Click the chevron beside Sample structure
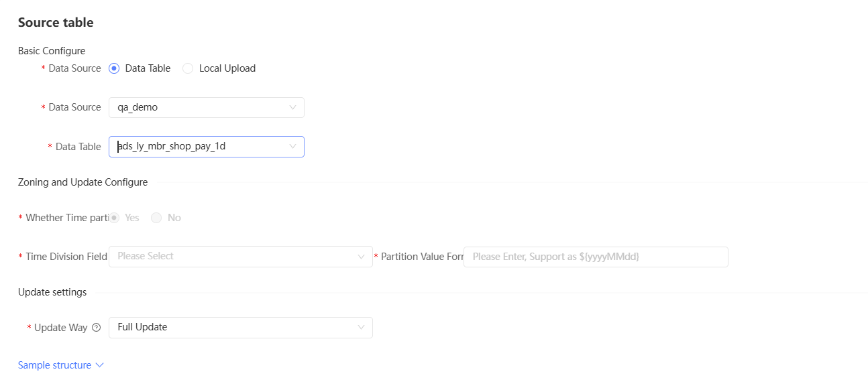Image resolution: width=868 pixels, height=388 pixels. coord(100,365)
